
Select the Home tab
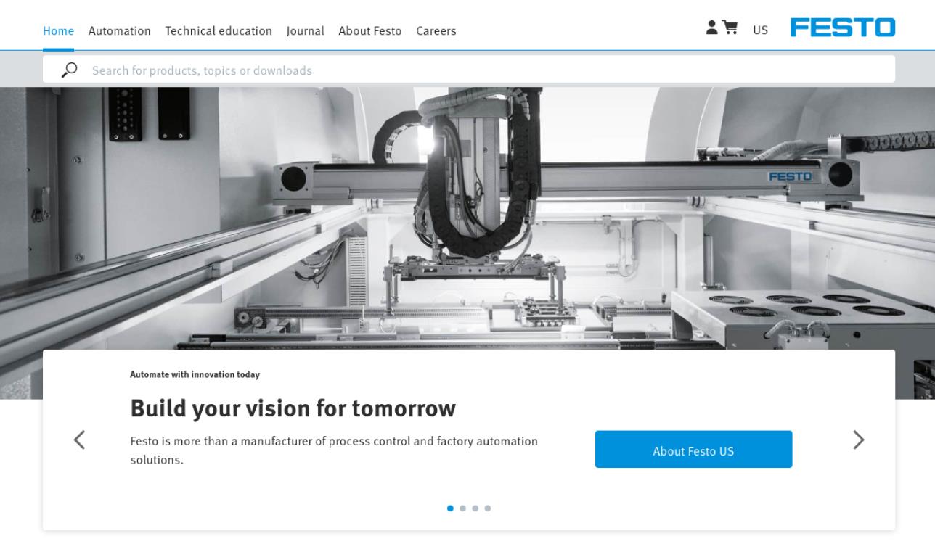pyautogui.click(x=59, y=30)
